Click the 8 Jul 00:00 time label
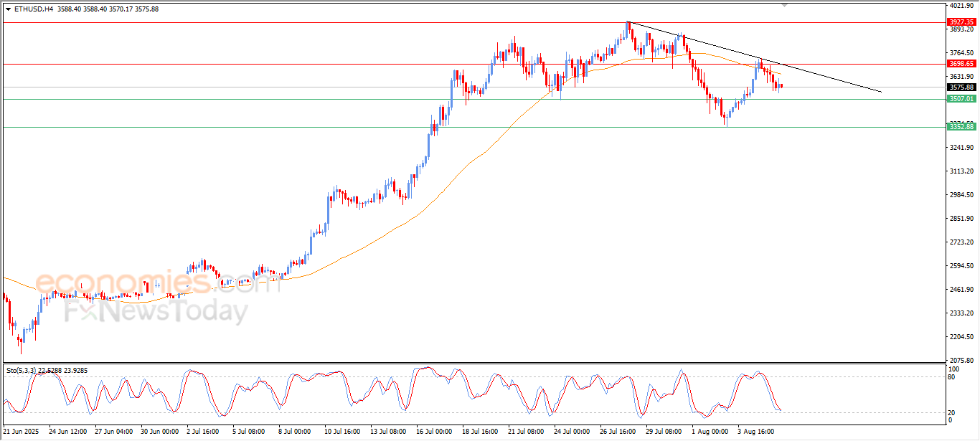 click(296, 432)
